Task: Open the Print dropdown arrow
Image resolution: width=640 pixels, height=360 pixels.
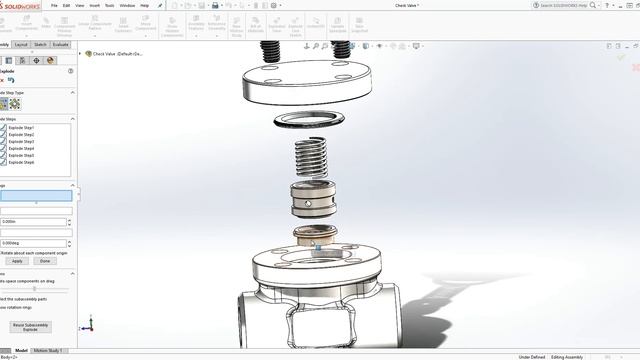Action: tap(222, 6)
